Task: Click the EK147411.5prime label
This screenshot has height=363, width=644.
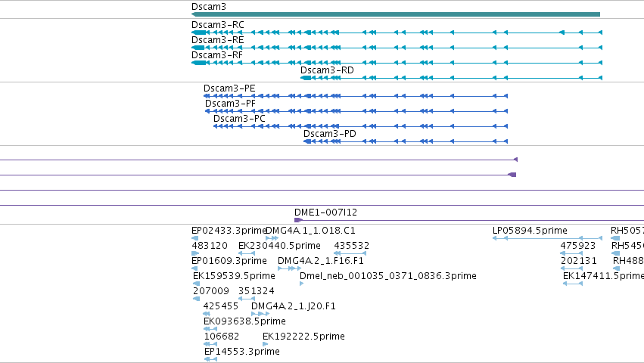Action: click(603, 276)
